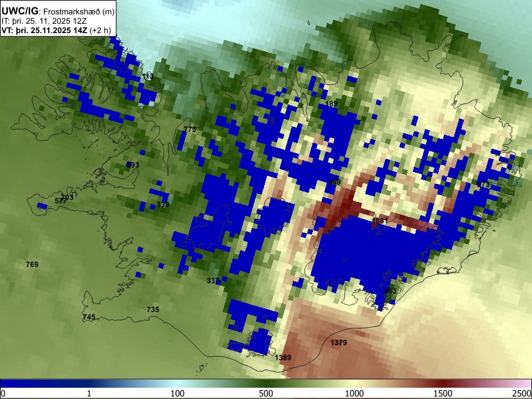Viewport: 532px width, 399px height.
Task: Click the map value 569
Action: (x=334, y=182)
